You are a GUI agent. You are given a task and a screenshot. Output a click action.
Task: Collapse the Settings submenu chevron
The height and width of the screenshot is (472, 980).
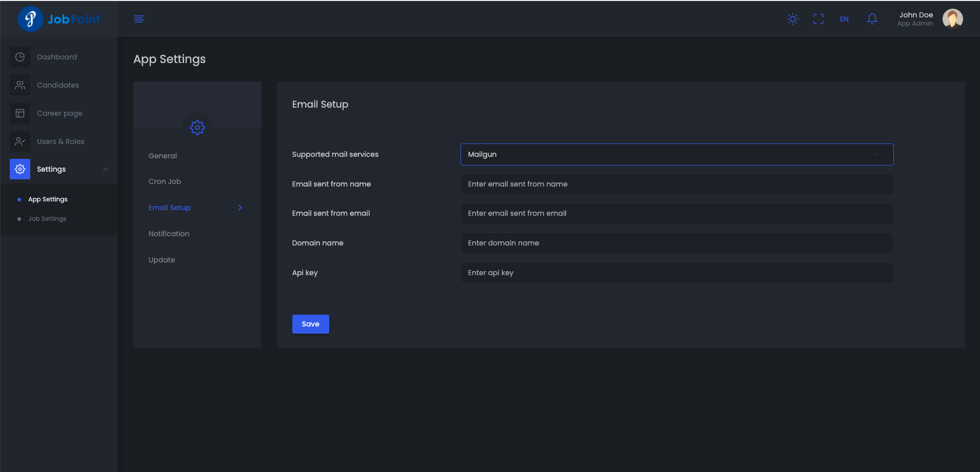[x=106, y=169]
